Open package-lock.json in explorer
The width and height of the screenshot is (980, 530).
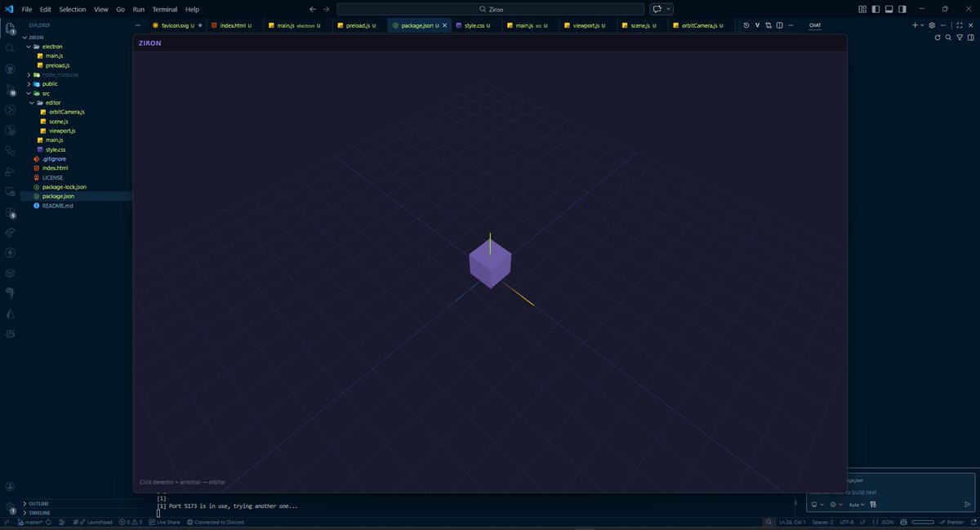64,186
